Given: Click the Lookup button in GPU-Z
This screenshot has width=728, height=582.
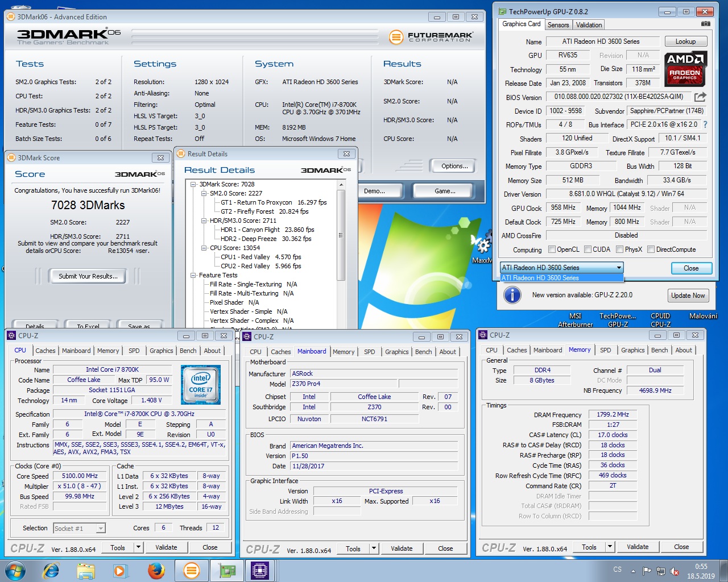Looking at the screenshot, I should point(685,41).
